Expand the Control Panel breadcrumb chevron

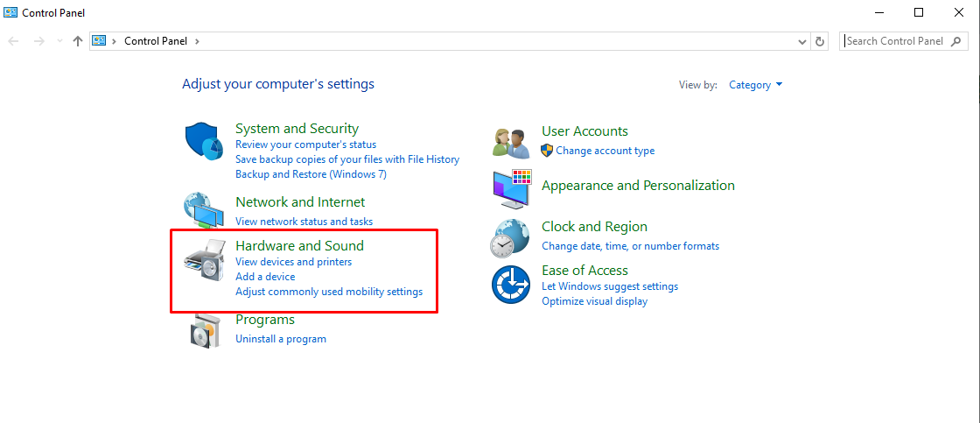(198, 41)
